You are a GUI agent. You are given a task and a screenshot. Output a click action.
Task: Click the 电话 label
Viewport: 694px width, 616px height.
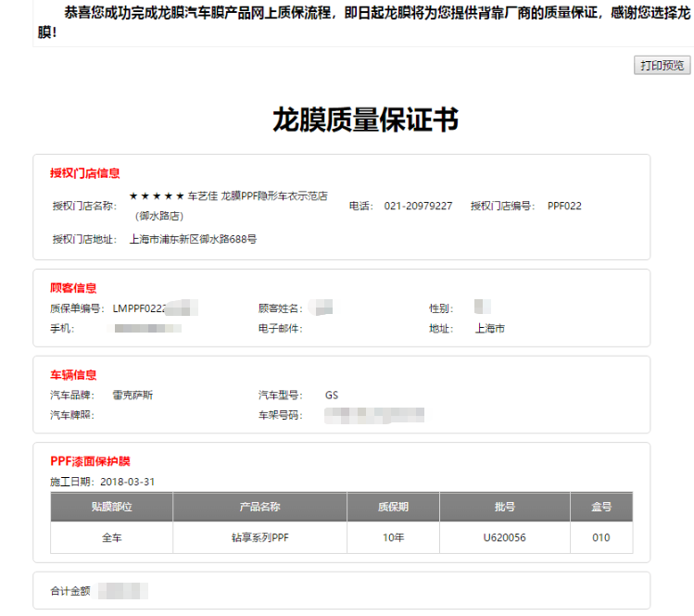tap(361, 206)
